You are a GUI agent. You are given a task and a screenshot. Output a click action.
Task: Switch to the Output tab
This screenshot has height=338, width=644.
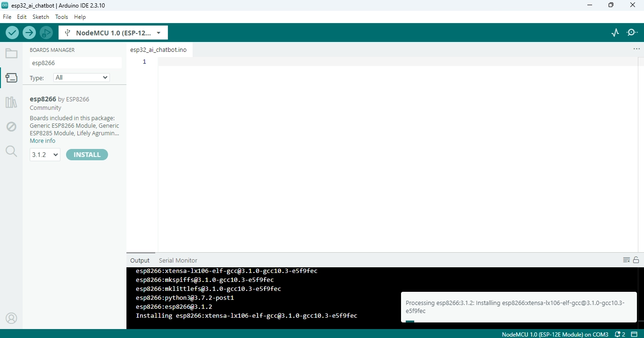(x=140, y=260)
